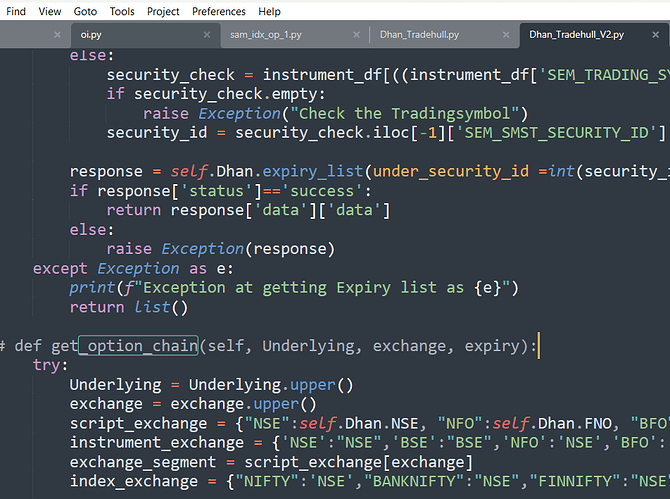Open the Help menu
The height and width of the screenshot is (499, 670).
pos(269,12)
